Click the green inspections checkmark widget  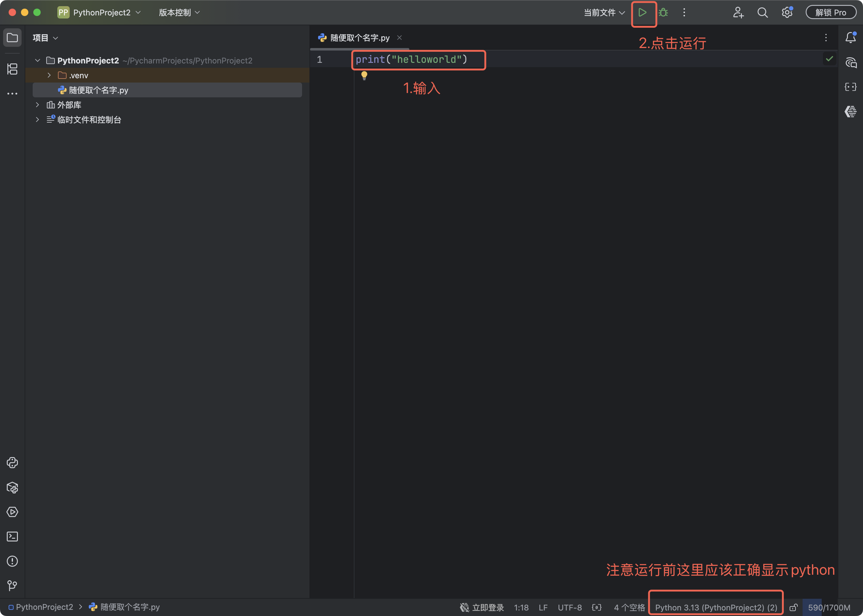pos(829,59)
